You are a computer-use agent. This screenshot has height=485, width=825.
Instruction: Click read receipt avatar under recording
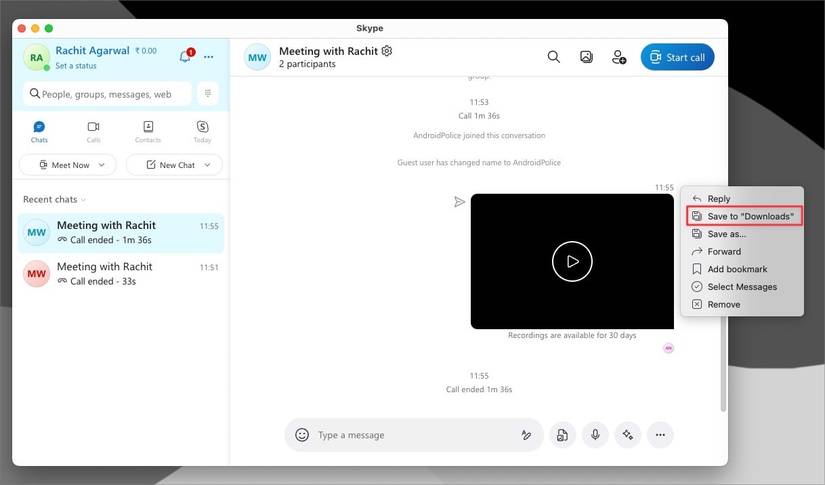tap(668, 348)
